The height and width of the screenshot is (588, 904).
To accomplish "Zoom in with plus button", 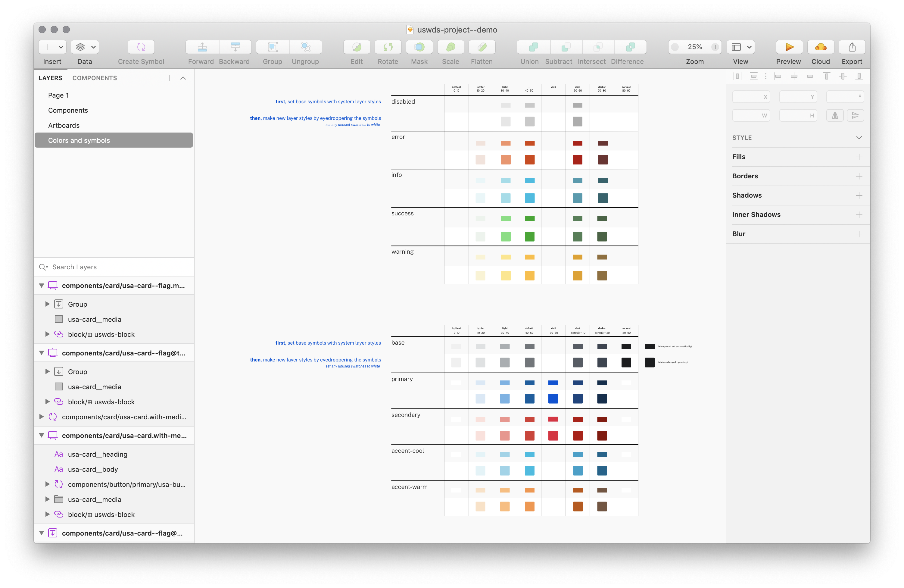I will coord(715,47).
